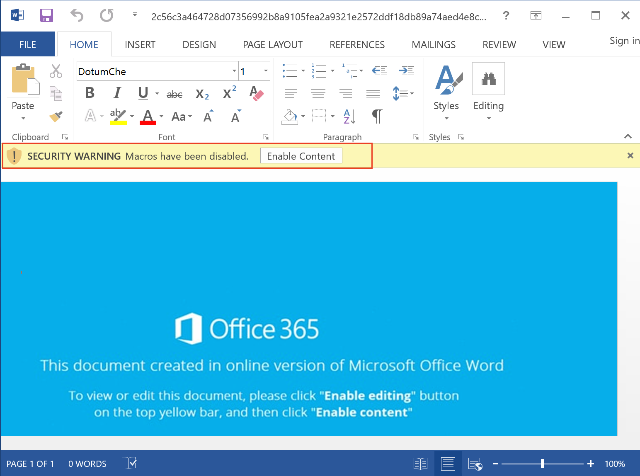Click Numbering list icon
Viewport: 640px width, 476px height.
tap(319, 71)
